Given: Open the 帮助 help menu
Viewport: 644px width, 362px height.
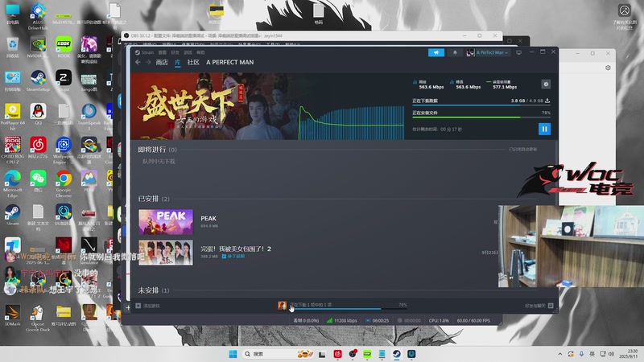Looking at the screenshot, I should point(200,52).
